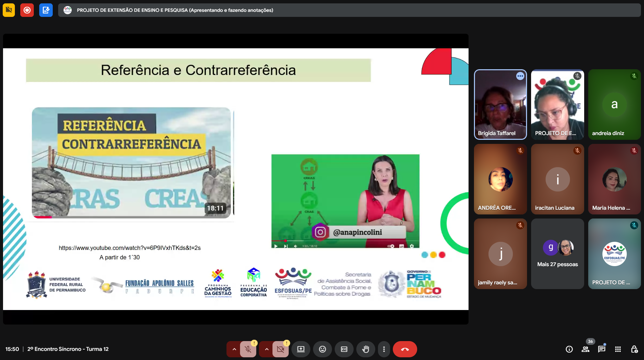Open the blue notes icon at top

tap(46, 10)
